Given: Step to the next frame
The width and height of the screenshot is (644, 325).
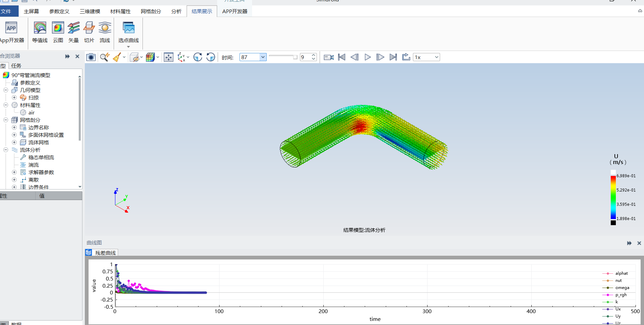Looking at the screenshot, I should coord(380,57).
